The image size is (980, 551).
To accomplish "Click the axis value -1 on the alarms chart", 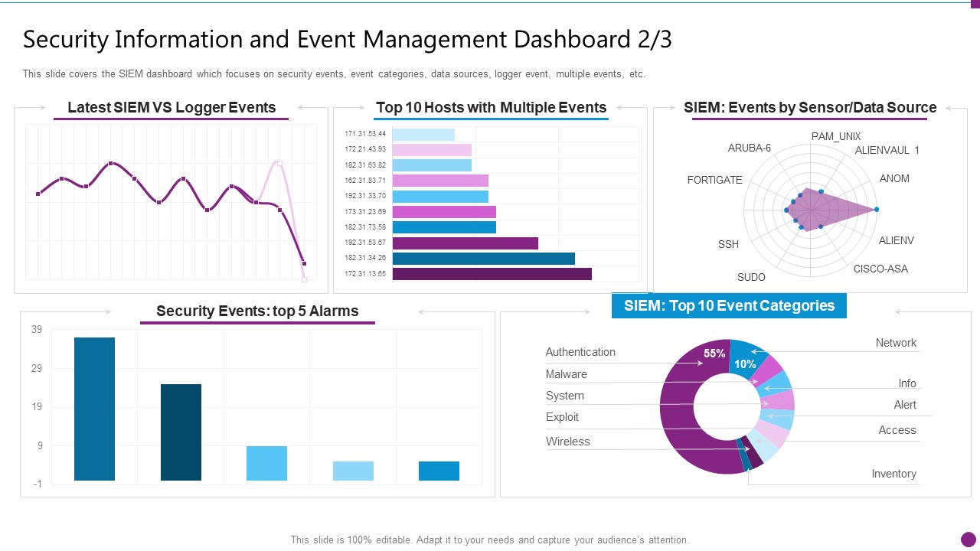I will 37,484.
